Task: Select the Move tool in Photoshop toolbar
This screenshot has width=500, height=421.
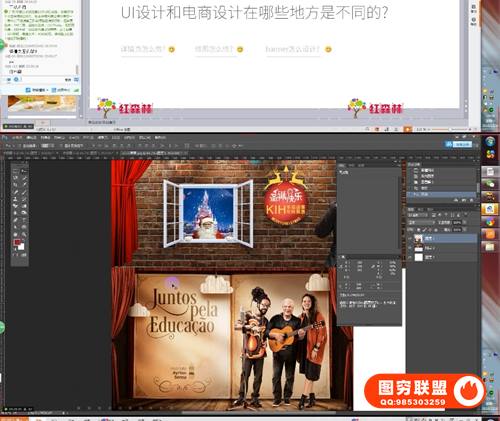Action: 24,171
